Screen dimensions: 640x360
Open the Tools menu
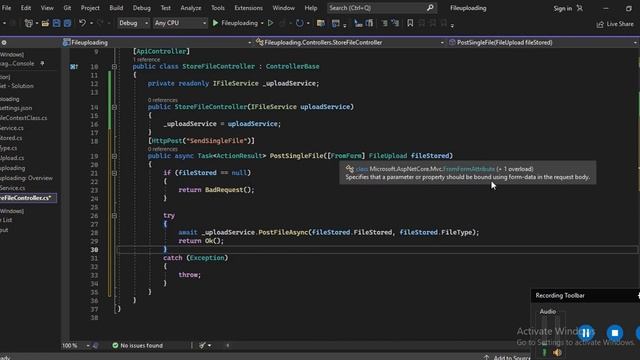(x=218, y=8)
